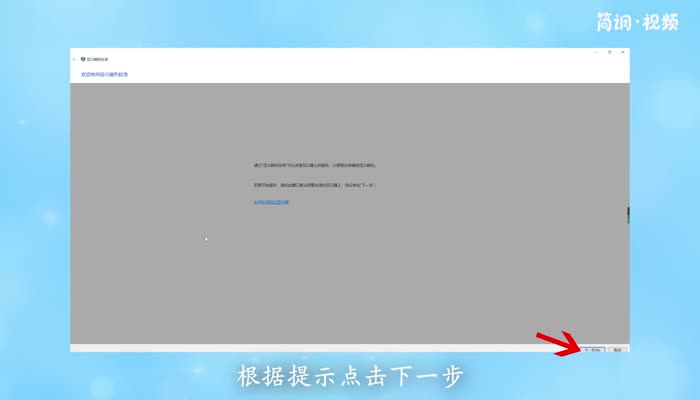Click the Next (下一步) button
The height and width of the screenshot is (400, 700).
[x=592, y=349]
